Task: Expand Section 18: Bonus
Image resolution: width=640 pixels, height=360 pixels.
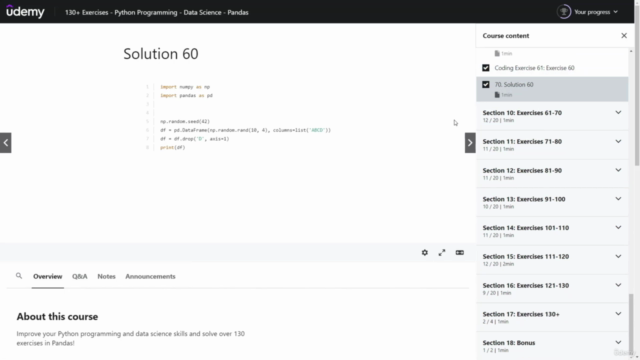Action: pos(552,346)
